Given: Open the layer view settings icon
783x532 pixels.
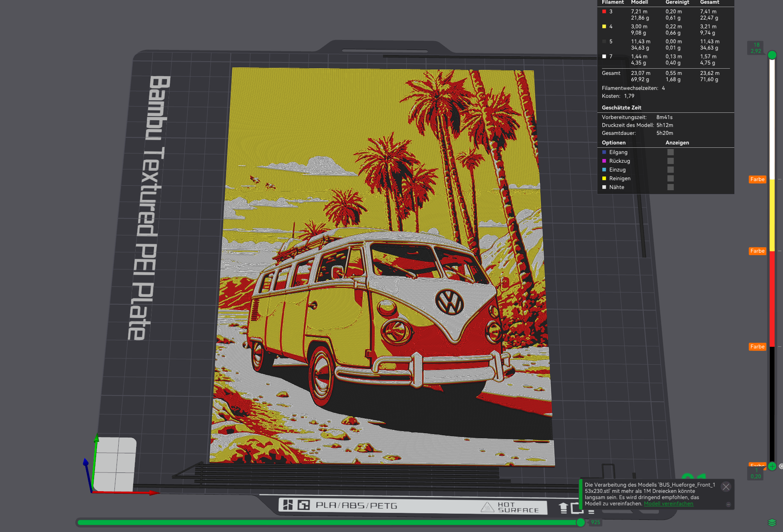Looking at the screenshot, I should click(772, 522).
